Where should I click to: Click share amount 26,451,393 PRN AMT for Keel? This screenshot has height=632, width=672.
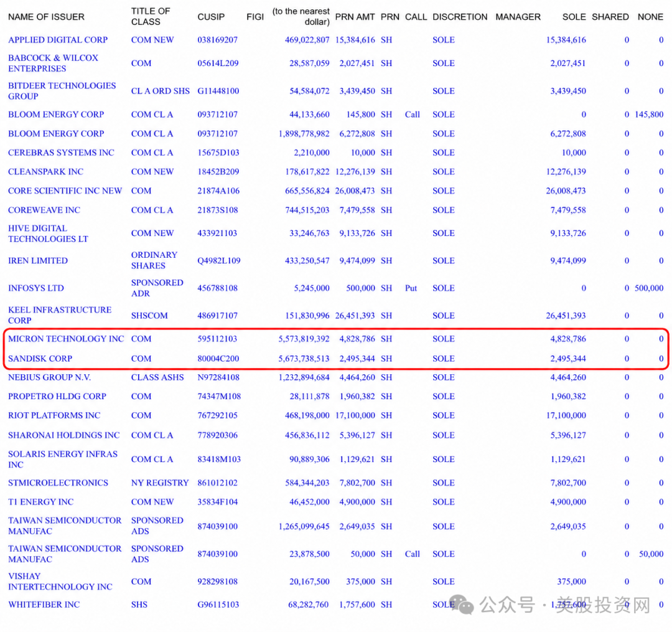(x=355, y=316)
